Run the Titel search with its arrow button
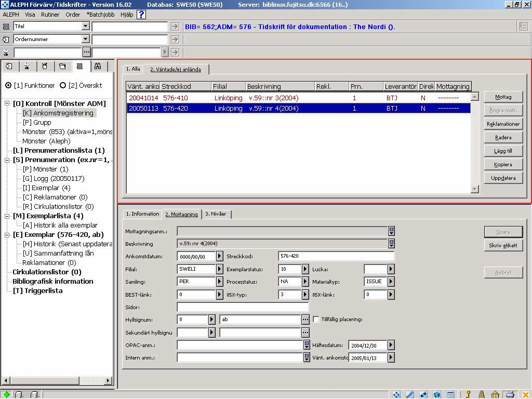The height and width of the screenshot is (399, 532). (175, 26)
